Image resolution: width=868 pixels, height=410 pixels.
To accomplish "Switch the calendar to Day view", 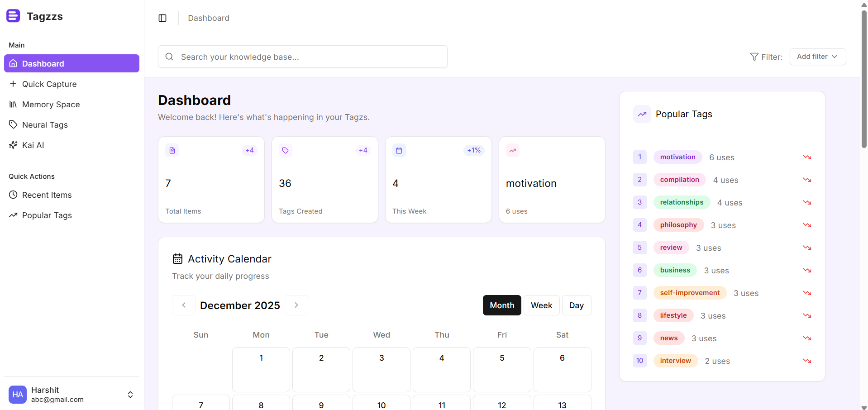I will (x=577, y=305).
